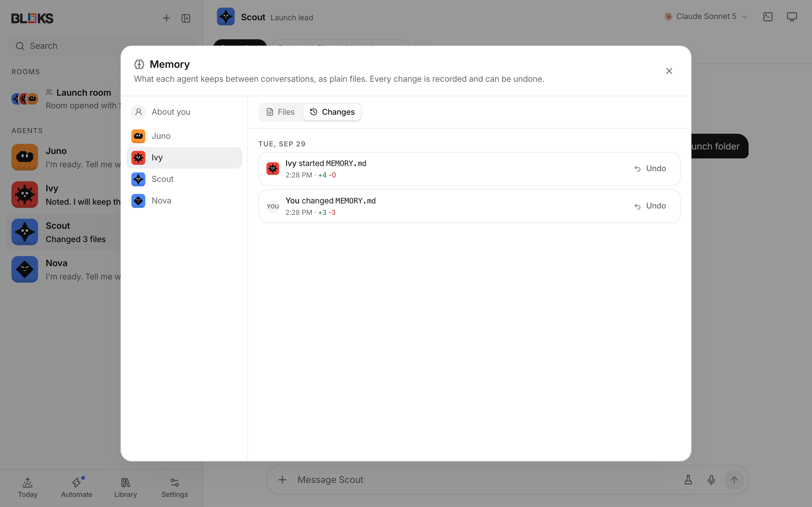The width and height of the screenshot is (812, 507).
Task: Click the microphone voice input icon
Action: [x=711, y=480]
